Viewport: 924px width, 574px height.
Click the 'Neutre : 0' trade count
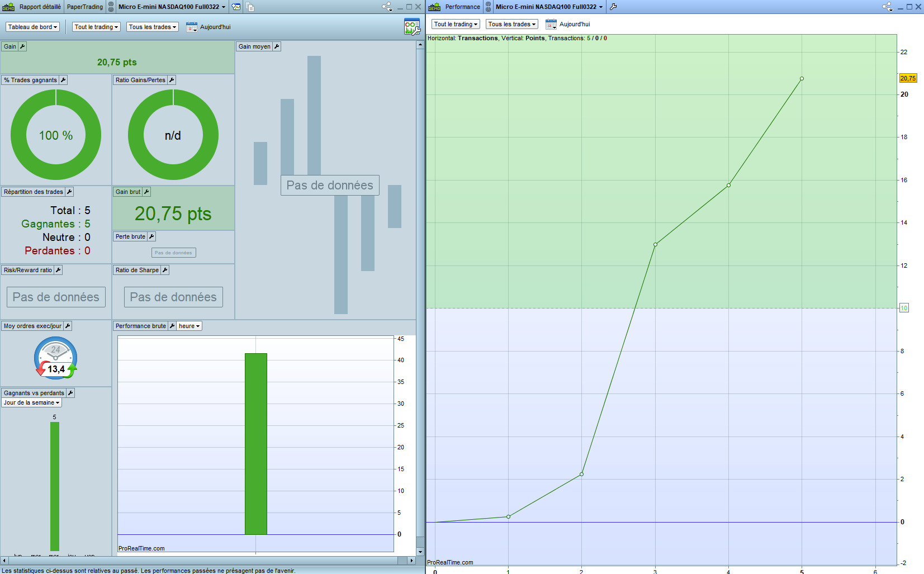pyautogui.click(x=67, y=237)
